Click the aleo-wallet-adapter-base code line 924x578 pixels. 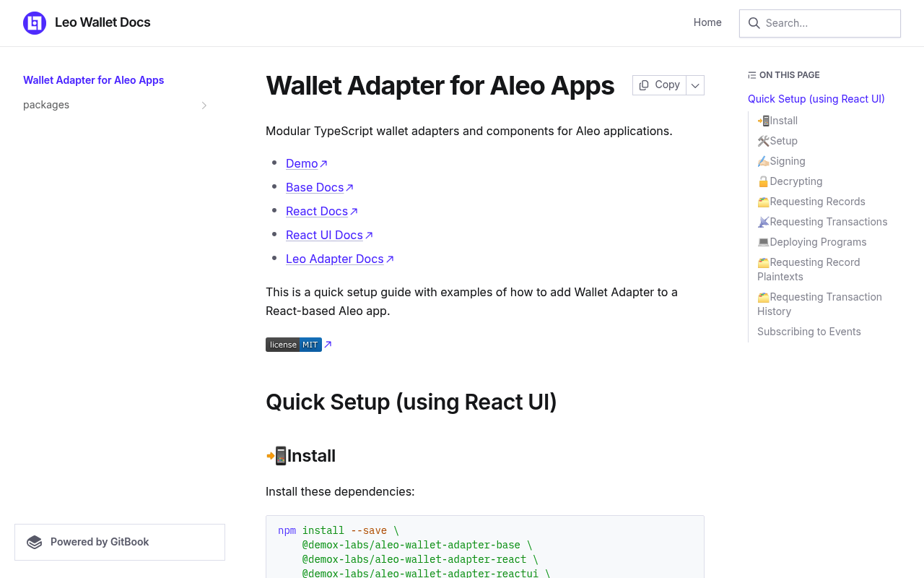pyautogui.click(x=417, y=545)
